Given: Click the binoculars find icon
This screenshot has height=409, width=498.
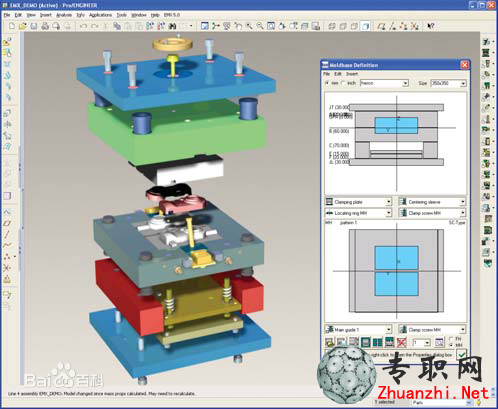Looking at the screenshot, I should [x=172, y=26].
